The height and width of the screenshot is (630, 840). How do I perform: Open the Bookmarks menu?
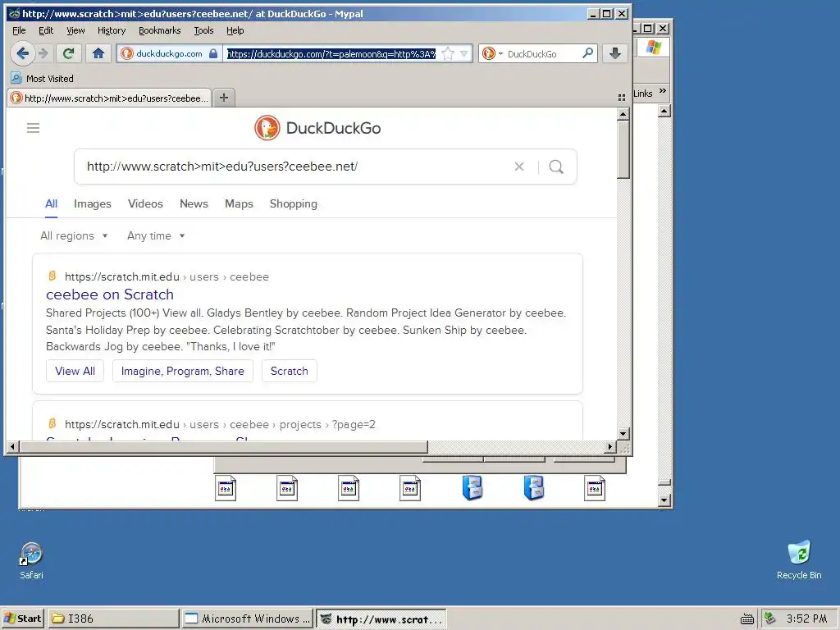tap(160, 30)
